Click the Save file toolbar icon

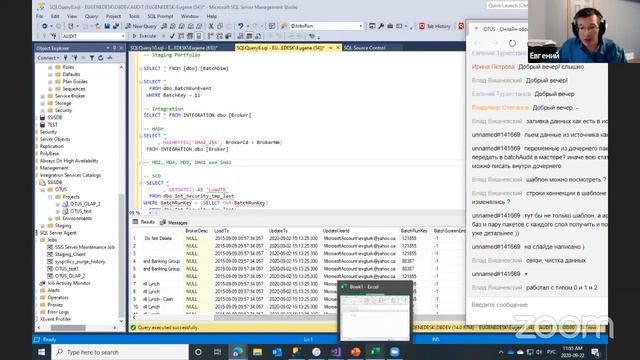pos(107,26)
